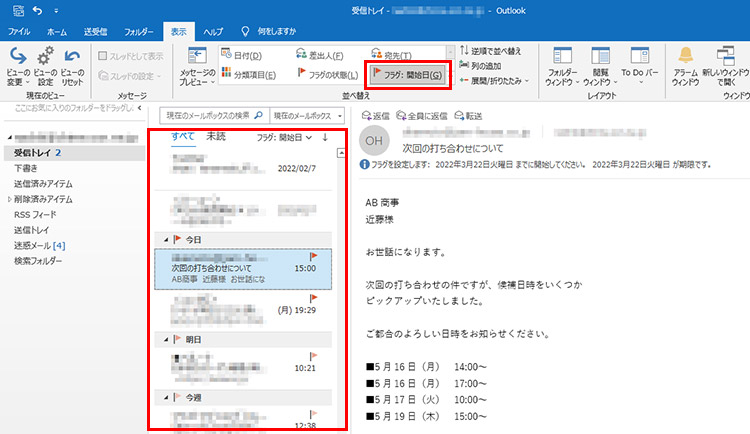The height and width of the screenshot is (434, 750).
Task: Arrange messages by 差出人 (From)
Action: point(321,55)
